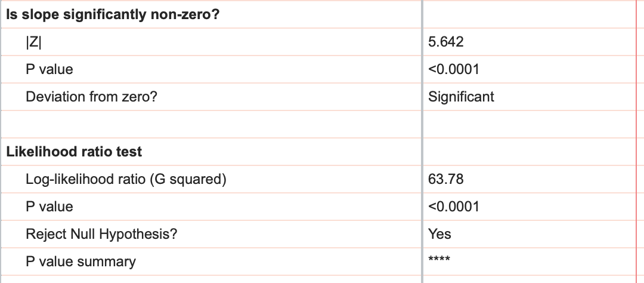Click the "Is slope significantly non-zero?" heading
This screenshot has height=283, width=644.
click(113, 14)
